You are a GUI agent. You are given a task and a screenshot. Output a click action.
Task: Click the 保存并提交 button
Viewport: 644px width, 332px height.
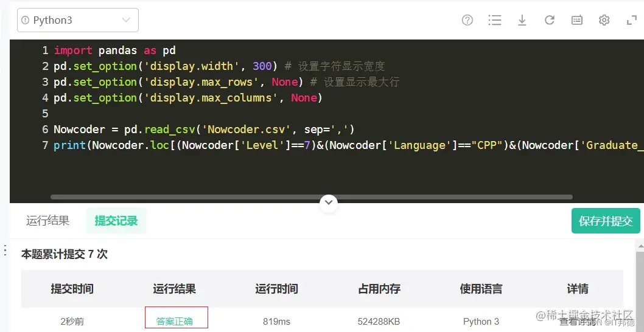(x=606, y=221)
